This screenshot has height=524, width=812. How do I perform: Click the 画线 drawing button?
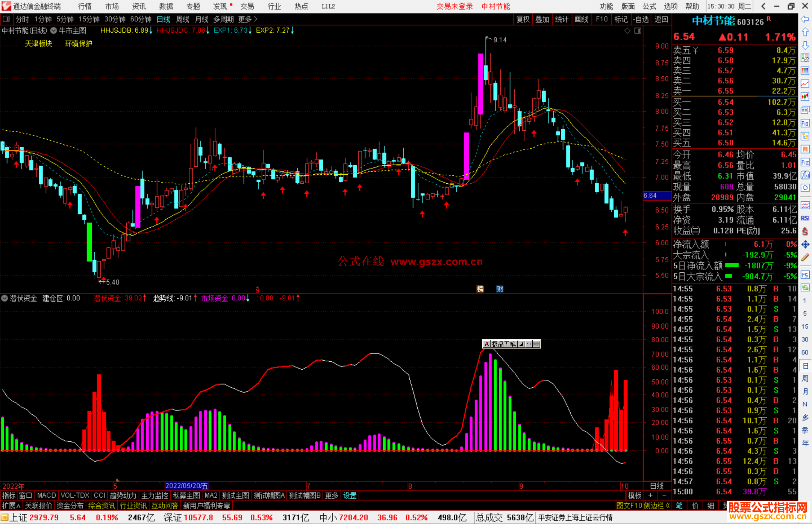click(582, 19)
